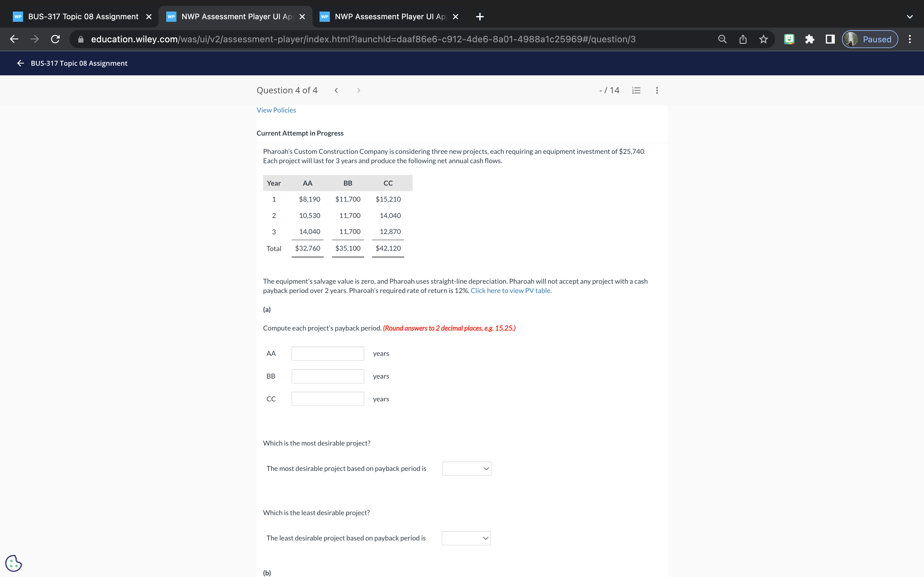Screen dimensions: 924x577
Task: Toggle the browser side panel
Action: coord(830,39)
